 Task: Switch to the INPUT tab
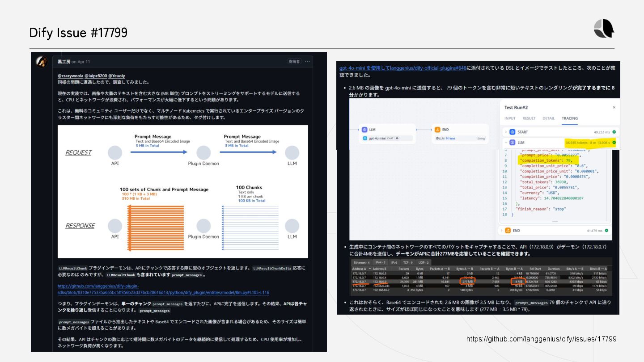click(510, 118)
